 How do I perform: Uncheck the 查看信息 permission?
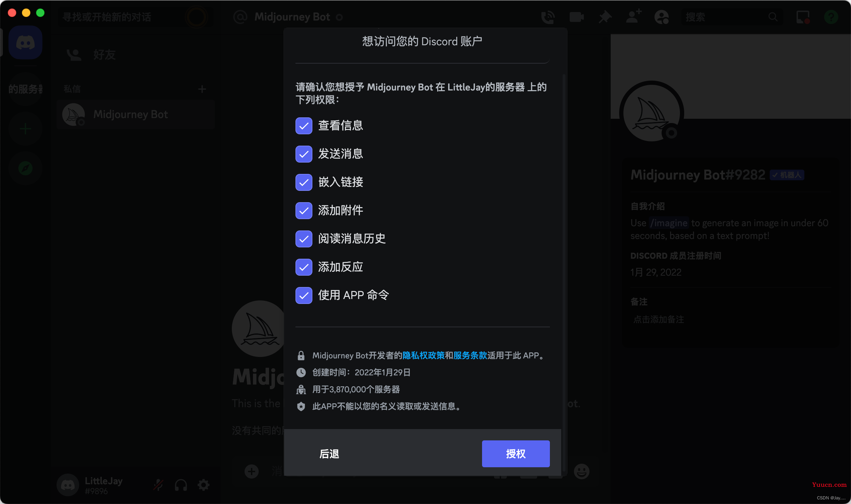point(304,126)
